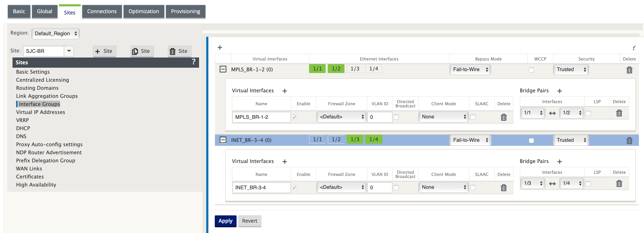Click the Revert button
Image resolution: width=644 pixels, height=233 pixels.
point(250,221)
